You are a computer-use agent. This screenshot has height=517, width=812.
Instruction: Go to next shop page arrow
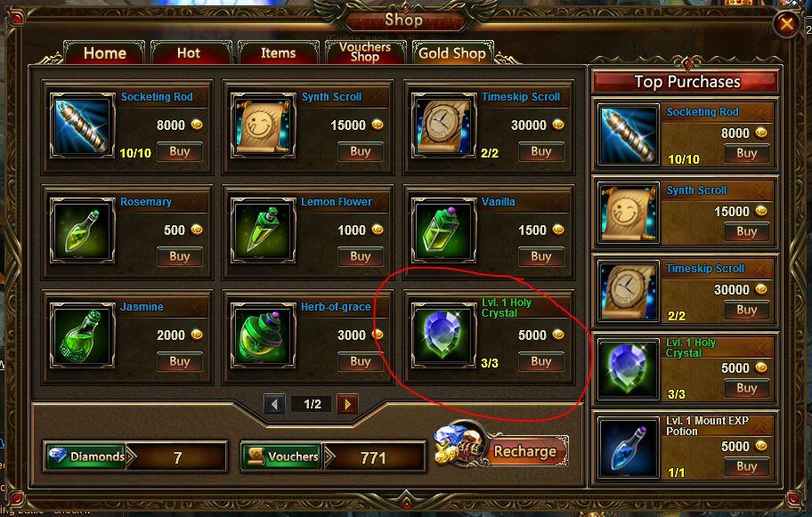(347, 404)
